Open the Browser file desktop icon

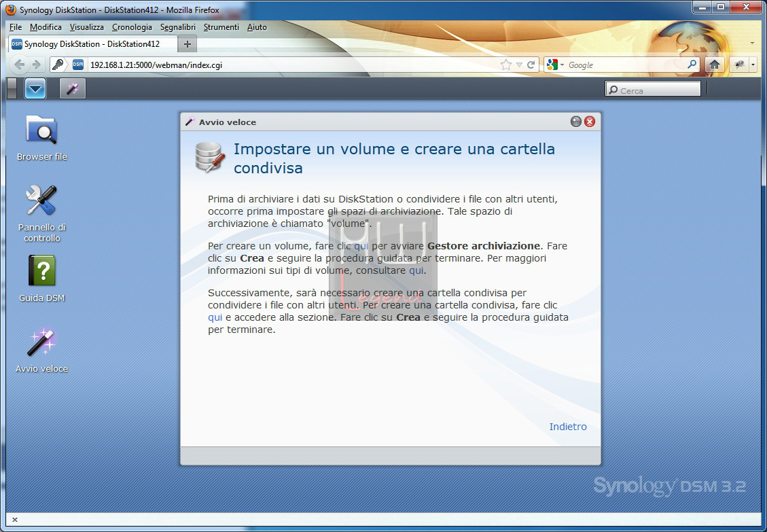click(41, 137)
